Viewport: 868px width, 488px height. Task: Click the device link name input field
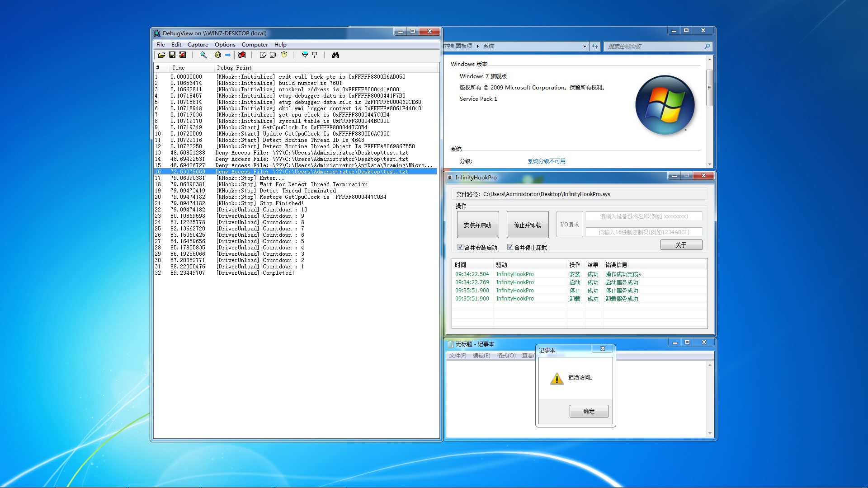643,217
